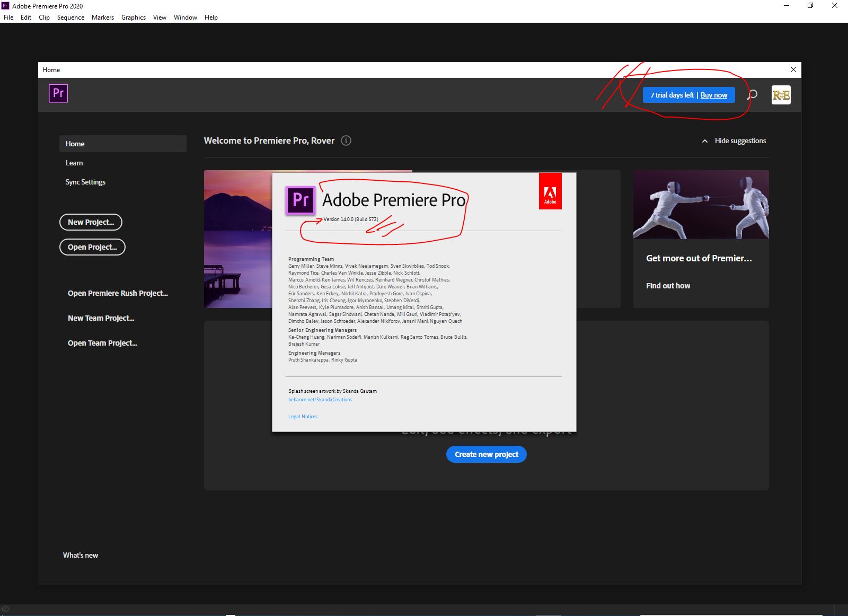Choose Open Team Project...
Screen dimensions: 848x616
pyautogui.click(x=102, y=343)
